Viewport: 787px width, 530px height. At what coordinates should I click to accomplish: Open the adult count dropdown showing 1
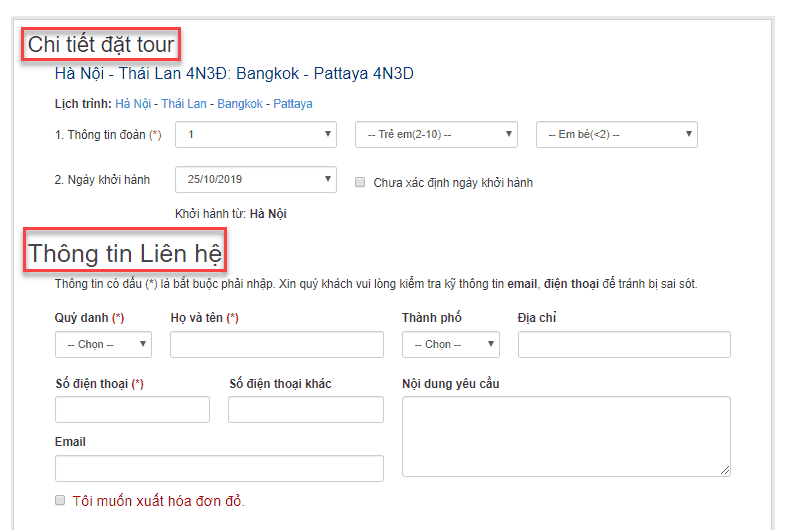(x=256, y=134)
